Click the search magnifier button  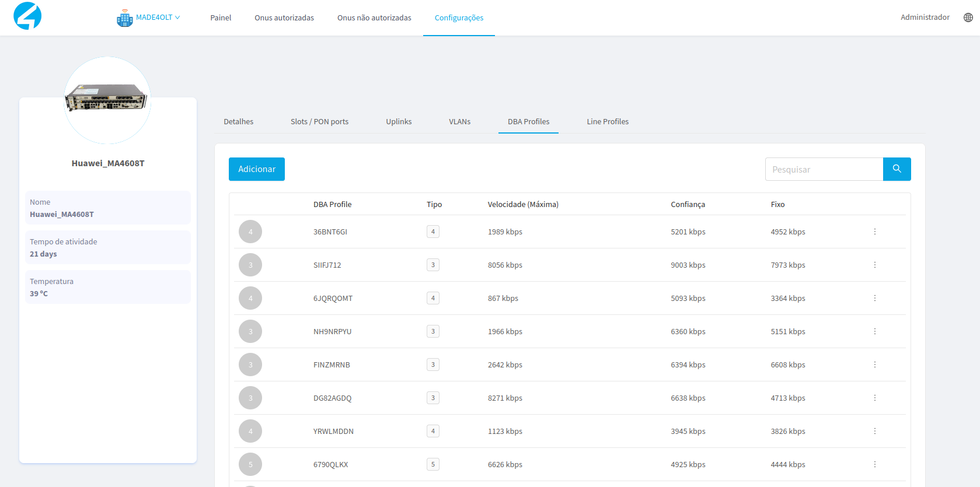tap(897, 169)
